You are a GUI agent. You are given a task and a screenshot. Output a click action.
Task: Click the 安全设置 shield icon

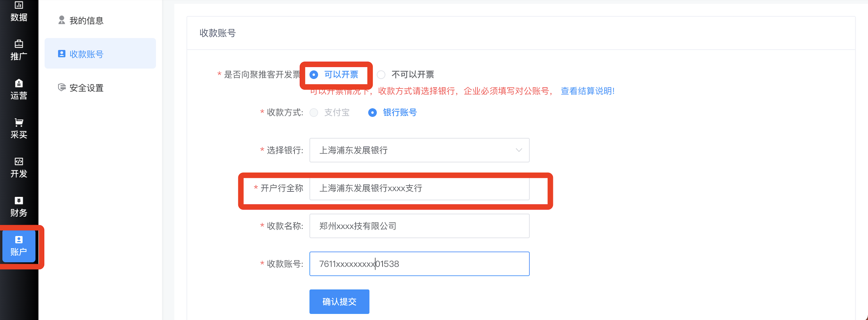(x=62, y=87)
